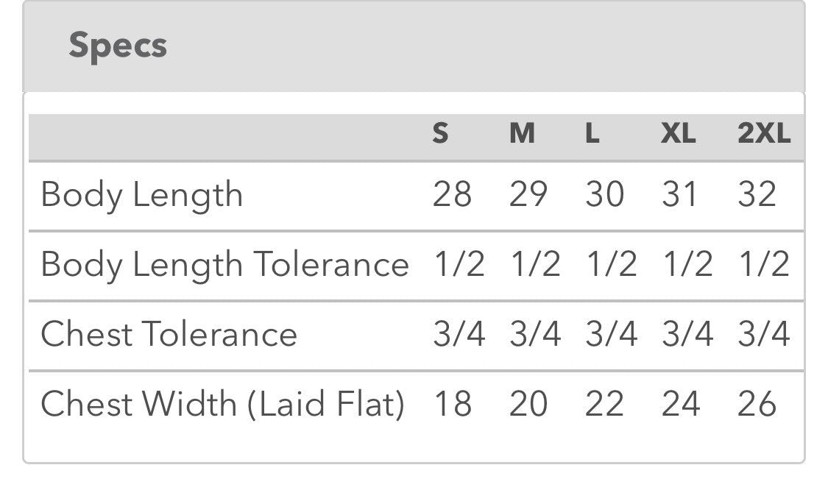
Task: Click the Chest Width value 26
Action: (757, 404)
